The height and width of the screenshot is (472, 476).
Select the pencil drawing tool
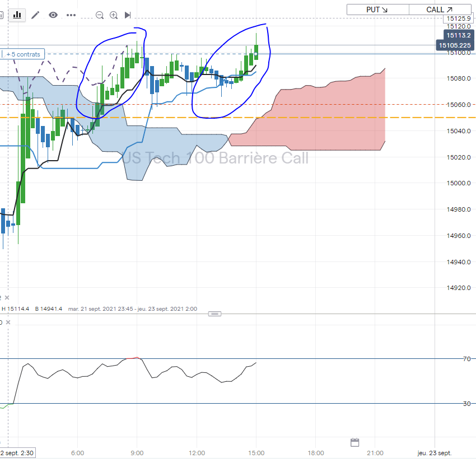tap(35, 15)
